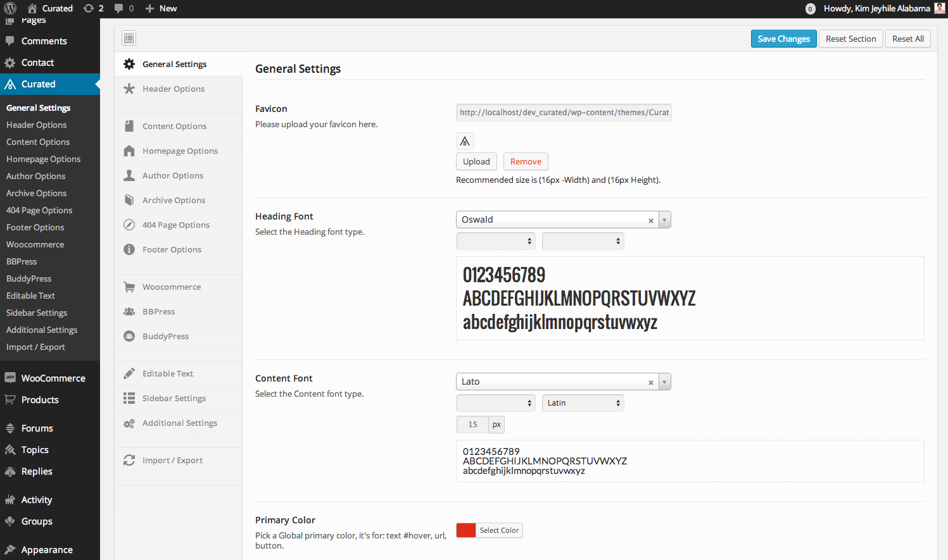Click the updates counter icon

89,8
